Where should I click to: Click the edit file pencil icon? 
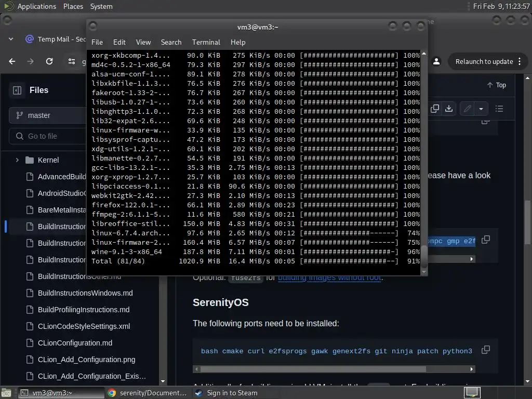pos(468,109)
